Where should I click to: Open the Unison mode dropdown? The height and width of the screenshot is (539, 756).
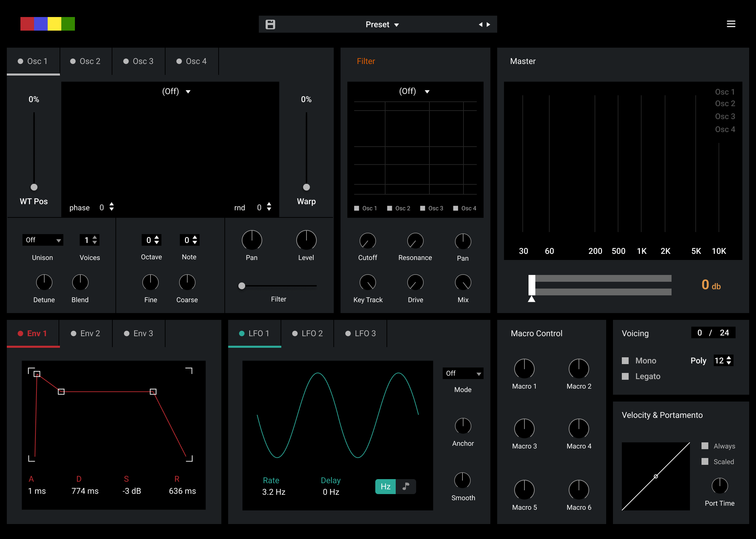43,240
